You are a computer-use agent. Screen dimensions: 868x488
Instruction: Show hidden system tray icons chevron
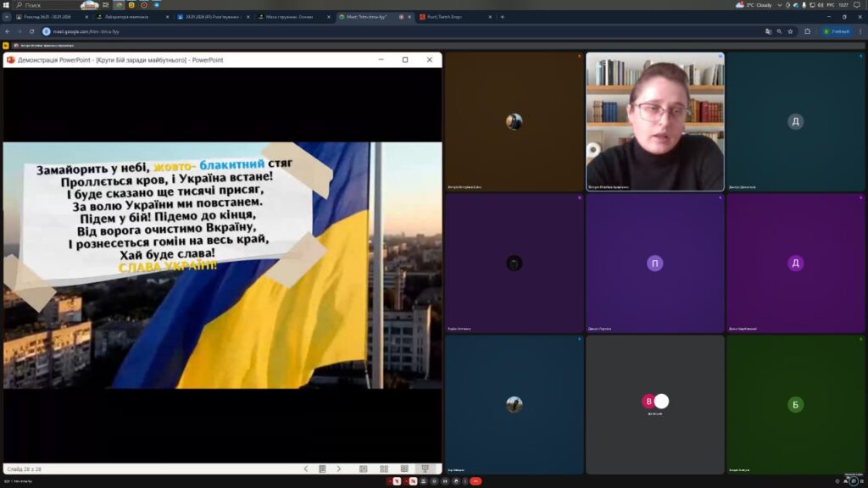coord(780,5)
